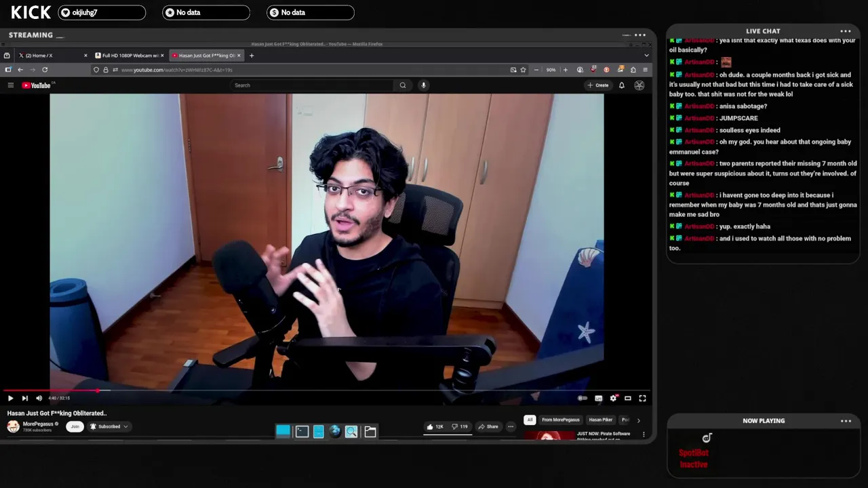
Task: Switch to theater mode
Action: coord(628,399)
